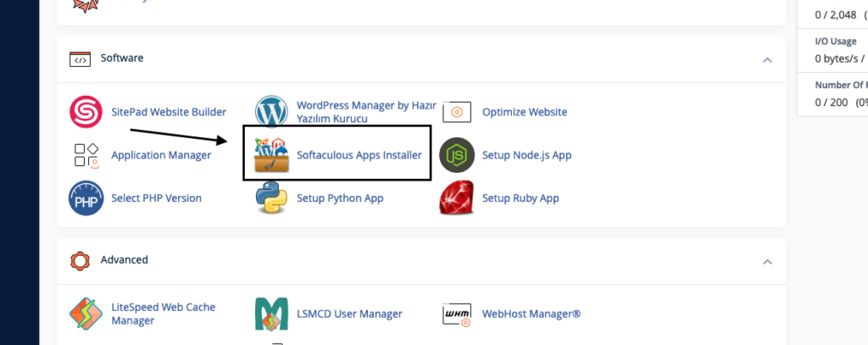Select the blue PHP version icon
The image size is (868, 345).
pyautogui.click(x=86, y=198)
